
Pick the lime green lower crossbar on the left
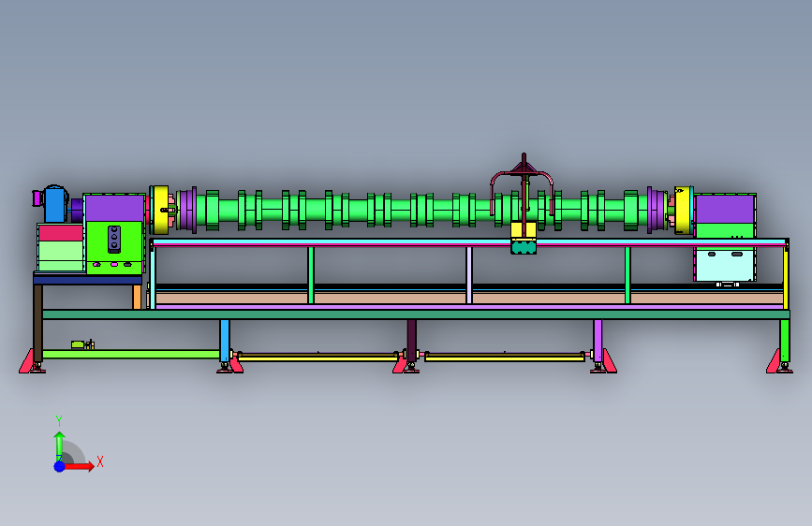pos(131,354)
